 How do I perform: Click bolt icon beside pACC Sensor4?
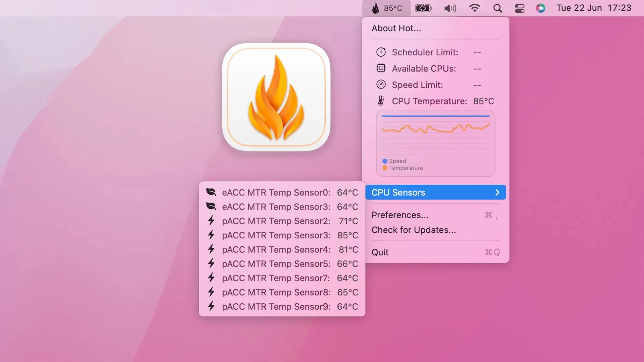211,249
